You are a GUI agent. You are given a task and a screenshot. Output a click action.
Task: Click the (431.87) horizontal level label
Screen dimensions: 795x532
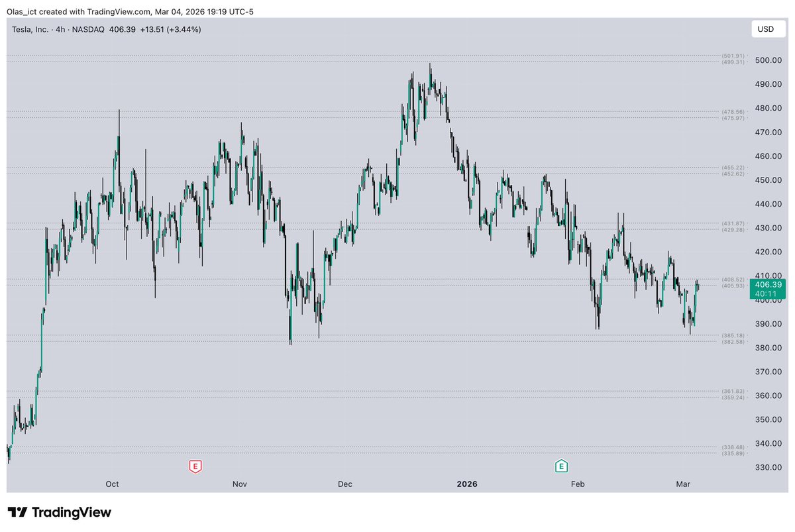coord(733,223)
